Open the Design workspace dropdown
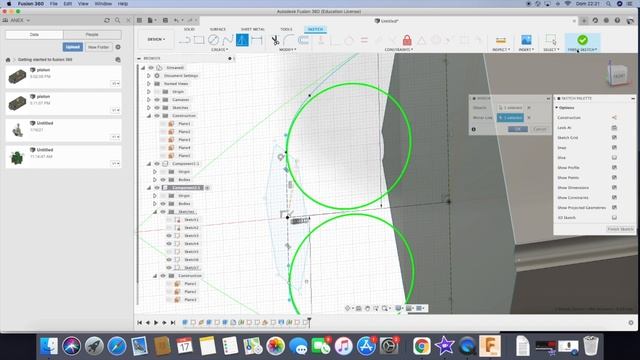The width and height of the screenshot is (640, 360). (156, 39)
